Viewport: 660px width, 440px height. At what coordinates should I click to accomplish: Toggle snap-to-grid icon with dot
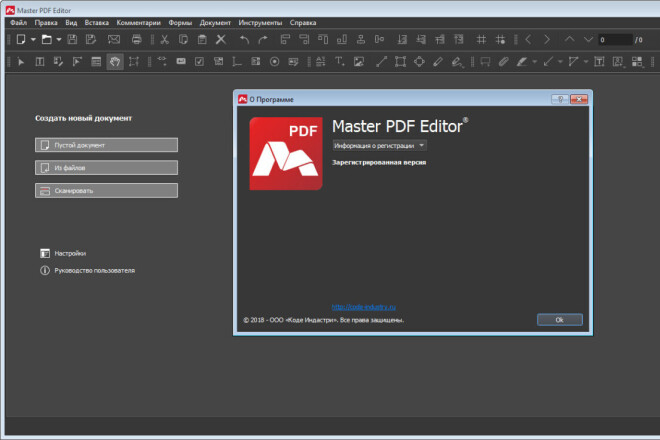coord(500,40)
